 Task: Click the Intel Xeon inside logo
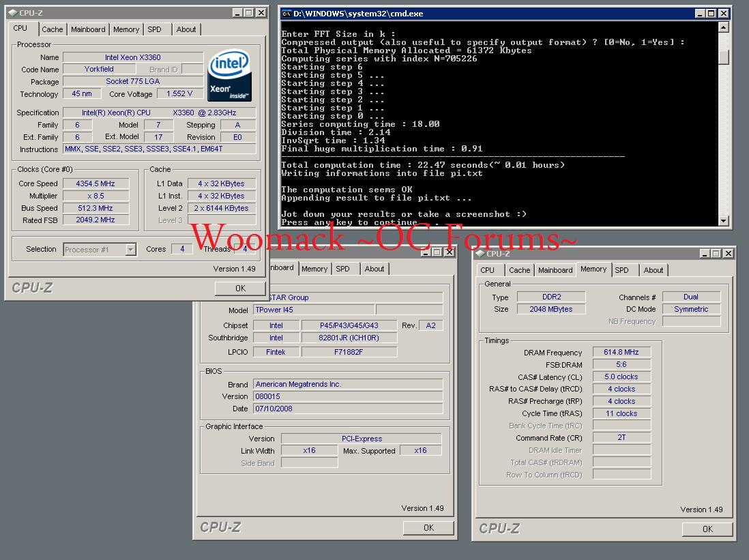click(x=230, y=75)
